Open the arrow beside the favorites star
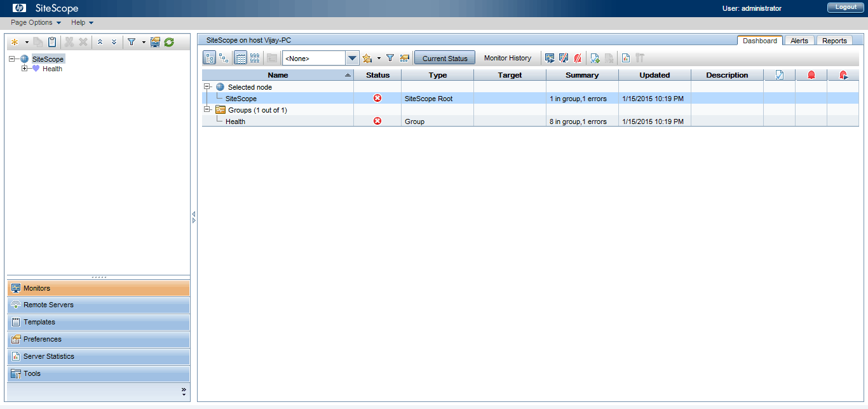This screenshot has height=409, width=868. point(379,59)
